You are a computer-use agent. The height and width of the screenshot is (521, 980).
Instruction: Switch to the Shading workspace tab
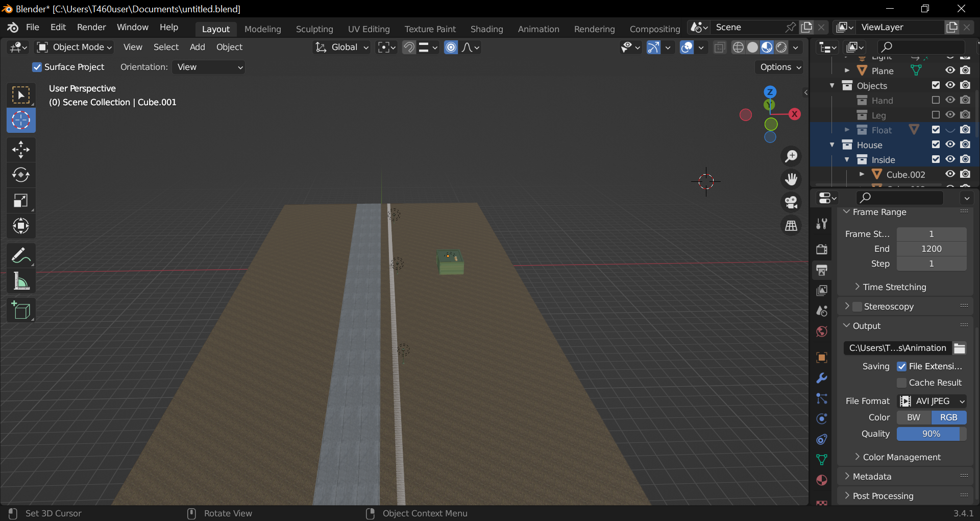pos(487,29)
